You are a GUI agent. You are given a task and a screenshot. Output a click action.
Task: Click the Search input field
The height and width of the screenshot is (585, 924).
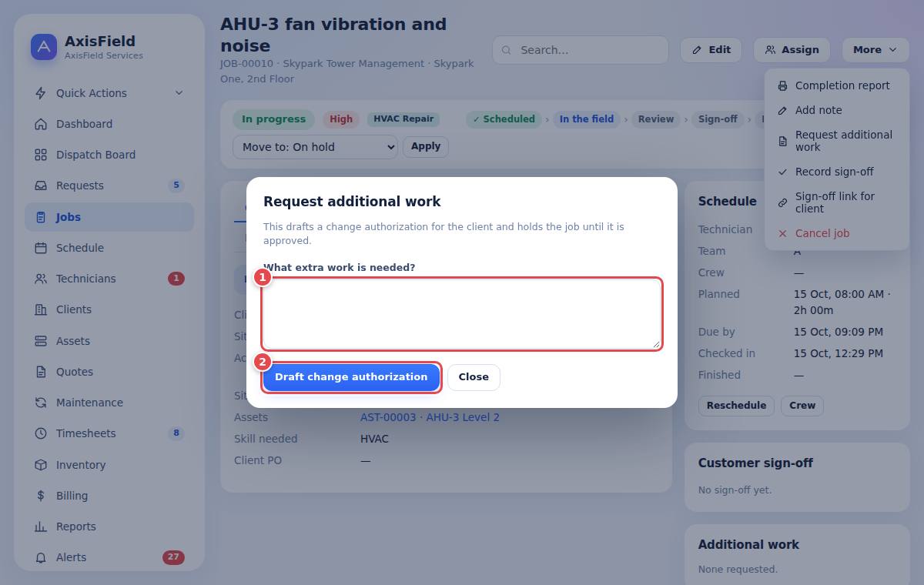(x=581, y=50)
